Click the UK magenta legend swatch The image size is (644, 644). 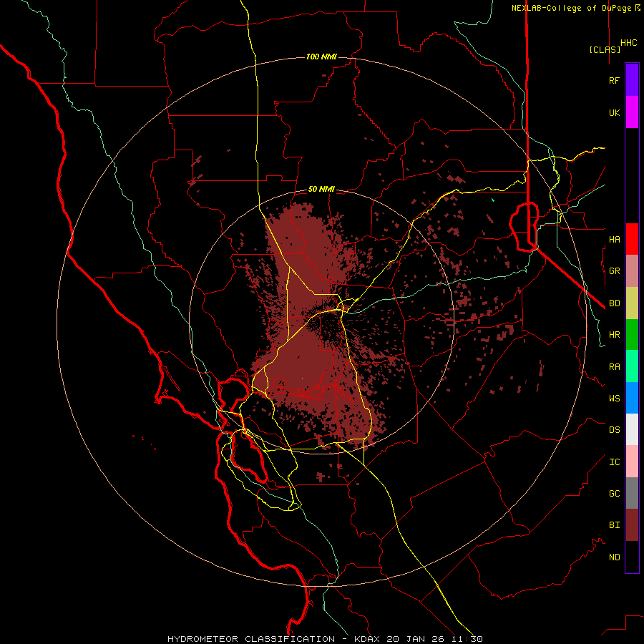(632, 112)
